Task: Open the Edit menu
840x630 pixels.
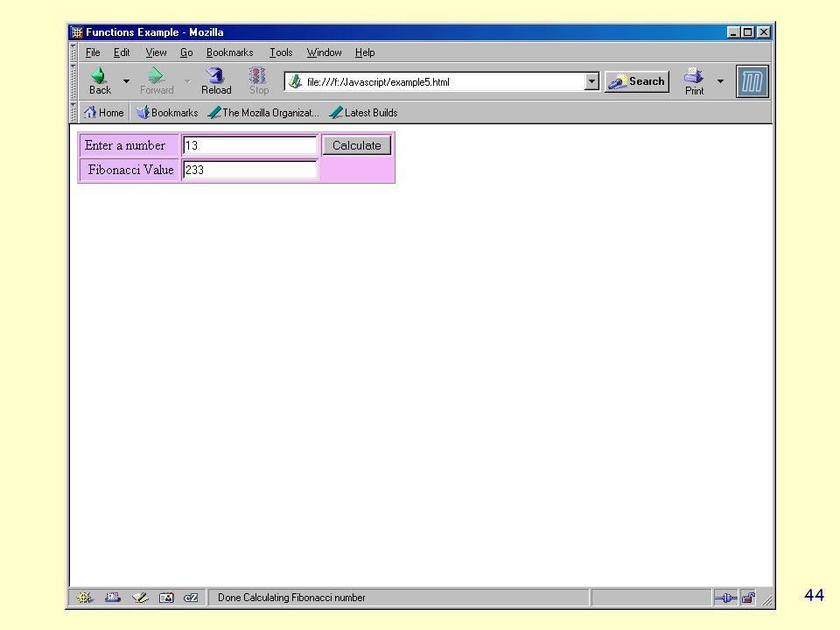Action: coord(122,52)
